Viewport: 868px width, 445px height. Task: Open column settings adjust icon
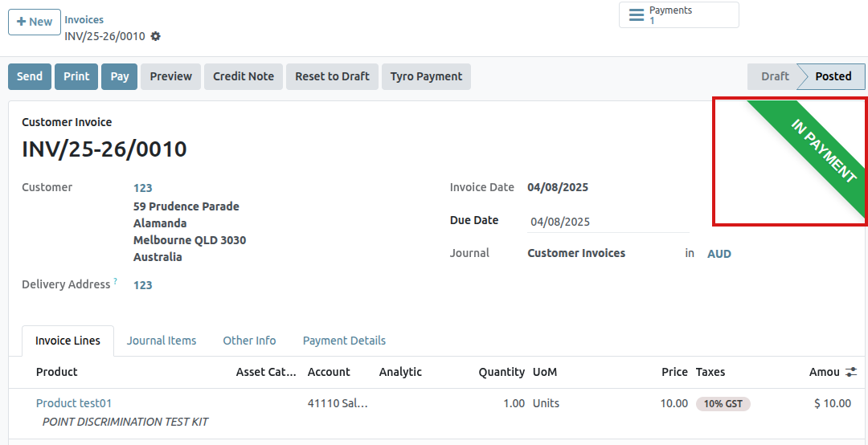click(852, 372)
